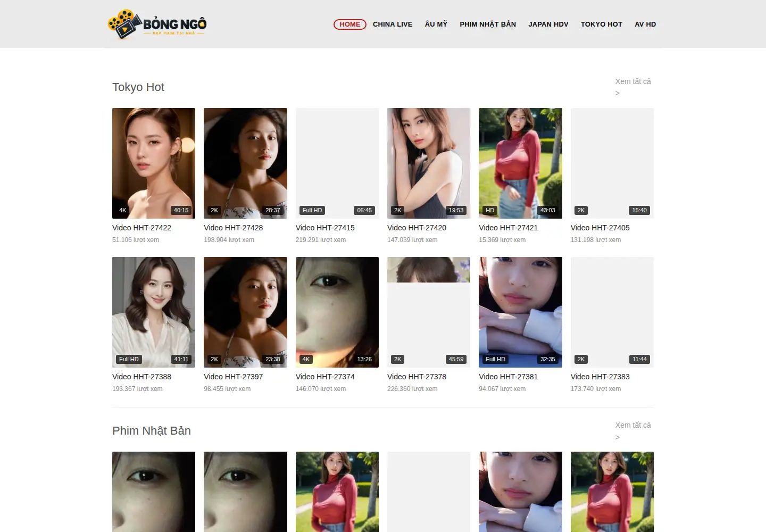The height and width of the screenshot is (532, 766).
Task: Click the 43:03 duration badge
Action: click(548, 210)
